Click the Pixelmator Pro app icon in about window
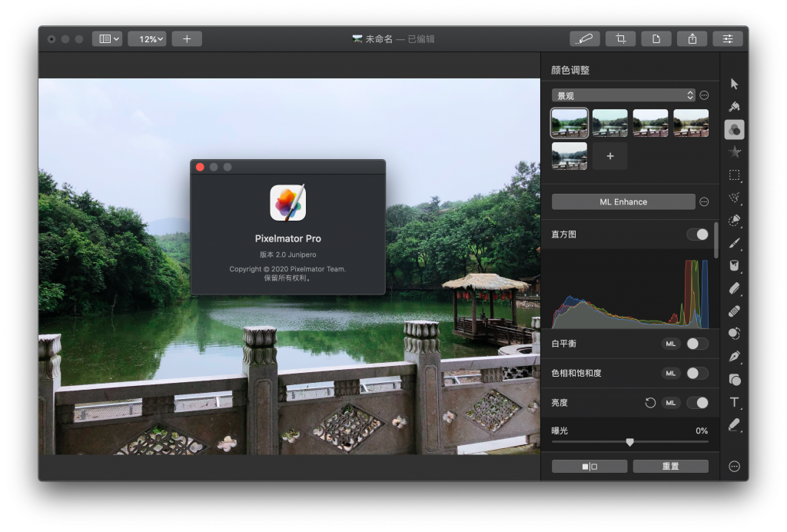This screenshot has height=532, width=787. point(287,203)
